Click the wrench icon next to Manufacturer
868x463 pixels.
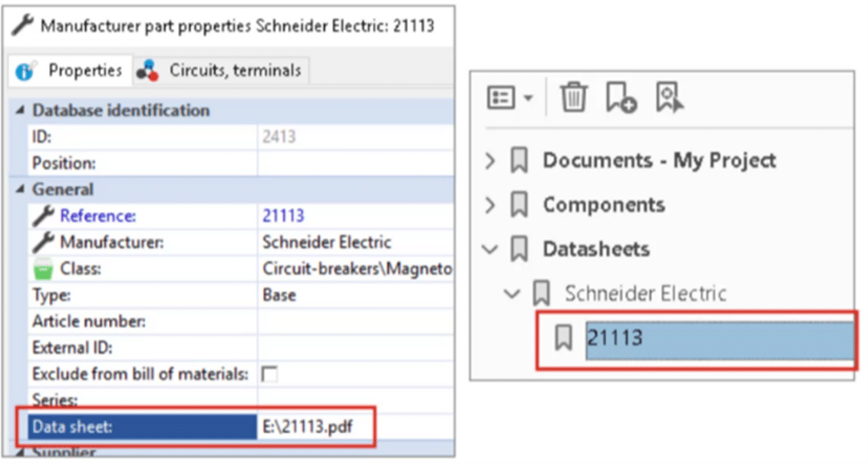(x=43, y=243)
